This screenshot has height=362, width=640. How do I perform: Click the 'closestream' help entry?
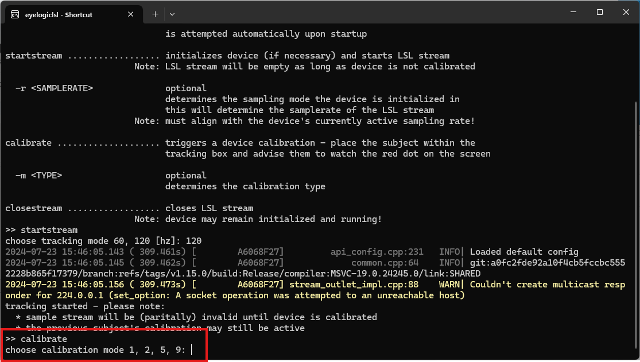33,208
